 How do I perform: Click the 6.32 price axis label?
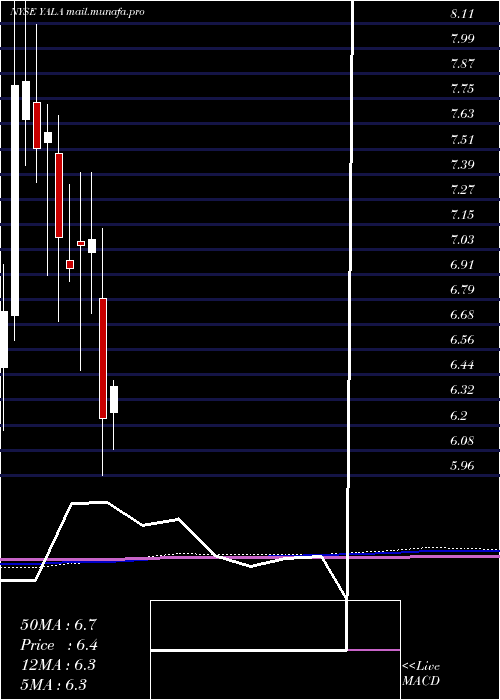click(x=462, y=390)
